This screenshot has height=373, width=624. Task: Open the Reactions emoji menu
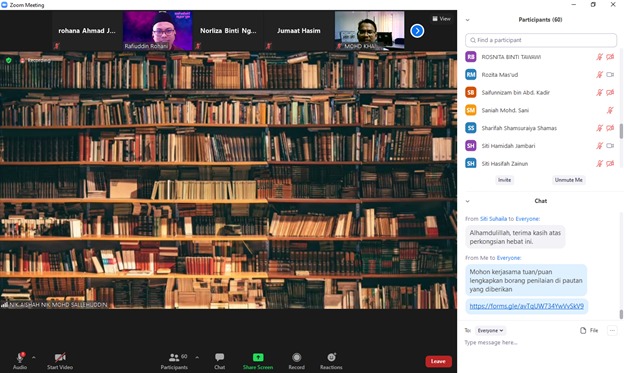331,361
